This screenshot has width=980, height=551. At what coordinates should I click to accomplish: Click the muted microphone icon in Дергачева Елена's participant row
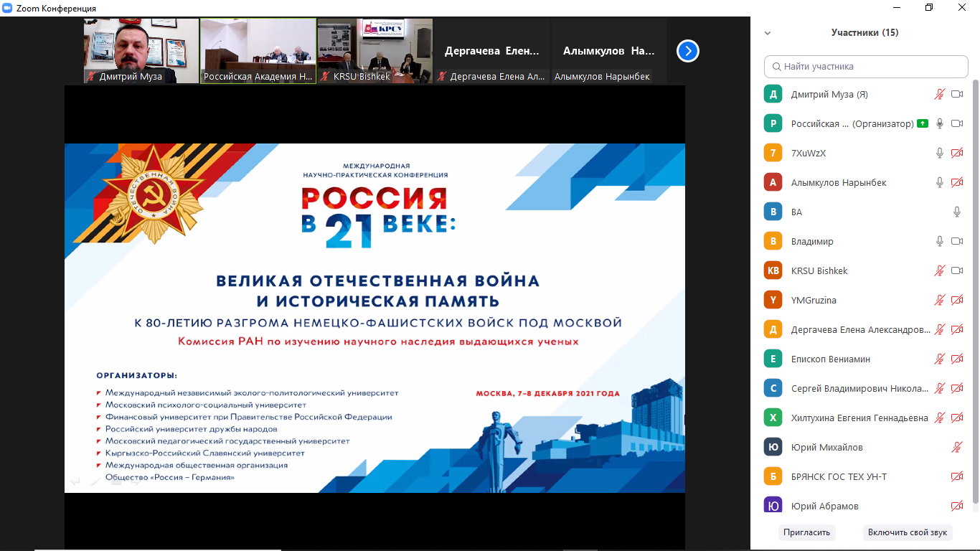pyautogui.click(x=940, y=329)
